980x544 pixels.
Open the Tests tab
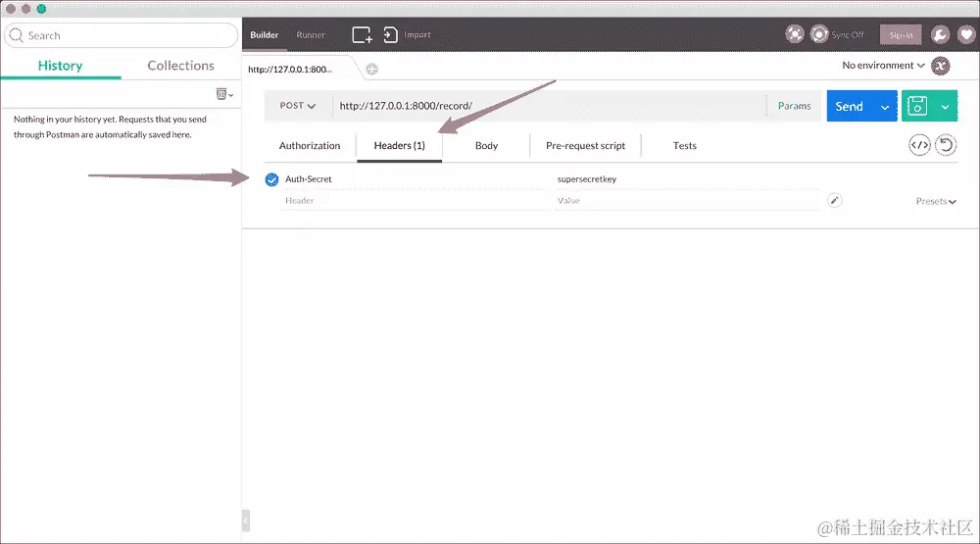click(x=684, y=146)
